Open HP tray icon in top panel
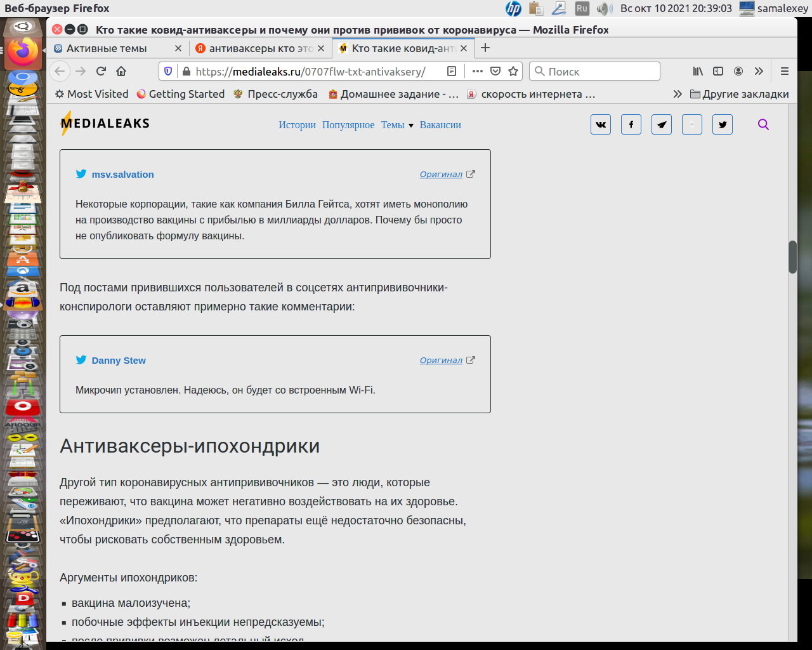 click(513, 8)
